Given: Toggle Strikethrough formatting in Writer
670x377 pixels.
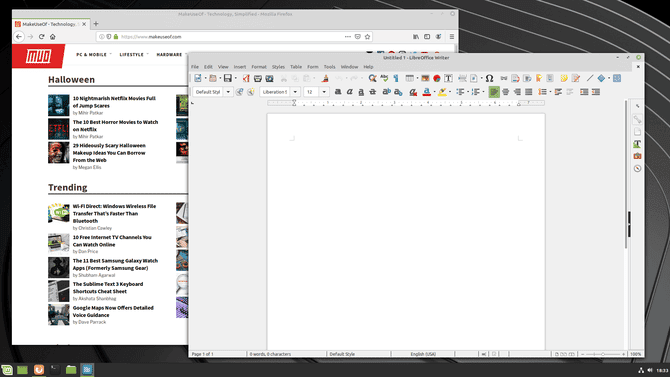Looking at the screenshot, I should 373,92.
